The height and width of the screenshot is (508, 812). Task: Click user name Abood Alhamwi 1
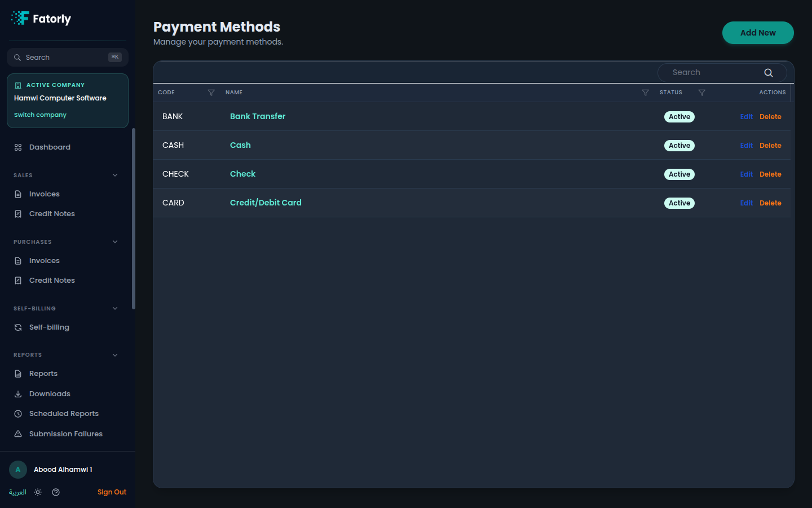coord(63,470)
